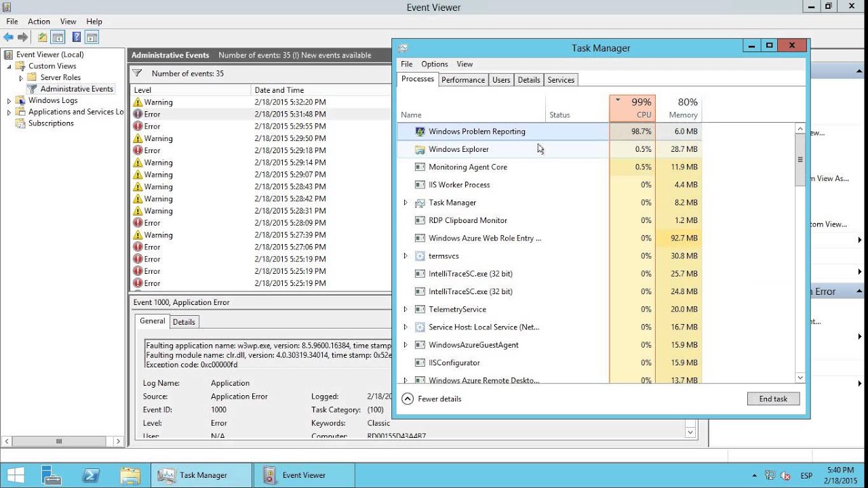The image size is (868, 488).
Task: Click the IISConfigurator process icon
Action: (420, 363)
